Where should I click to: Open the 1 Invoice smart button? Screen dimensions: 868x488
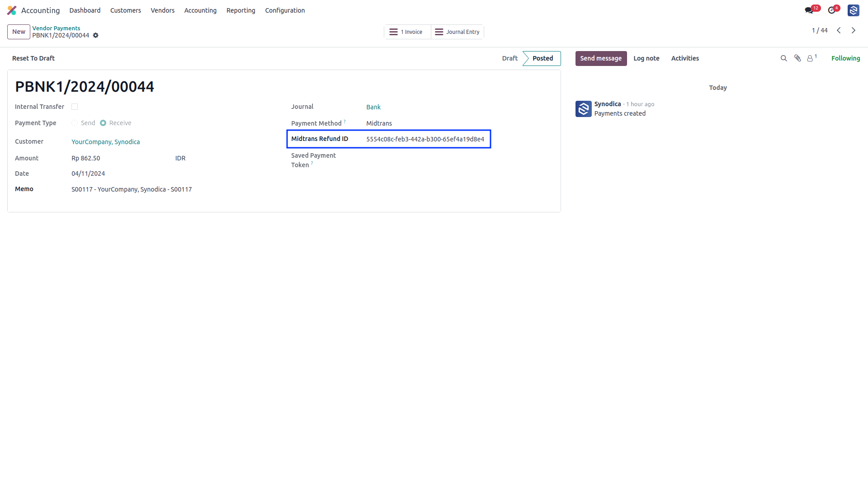(x=407, y=32)
